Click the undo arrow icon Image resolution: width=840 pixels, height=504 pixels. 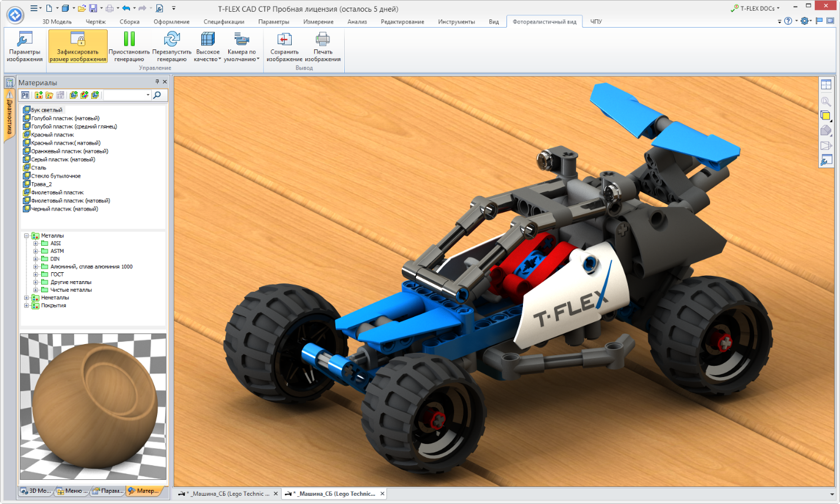[x=125, y=8]
